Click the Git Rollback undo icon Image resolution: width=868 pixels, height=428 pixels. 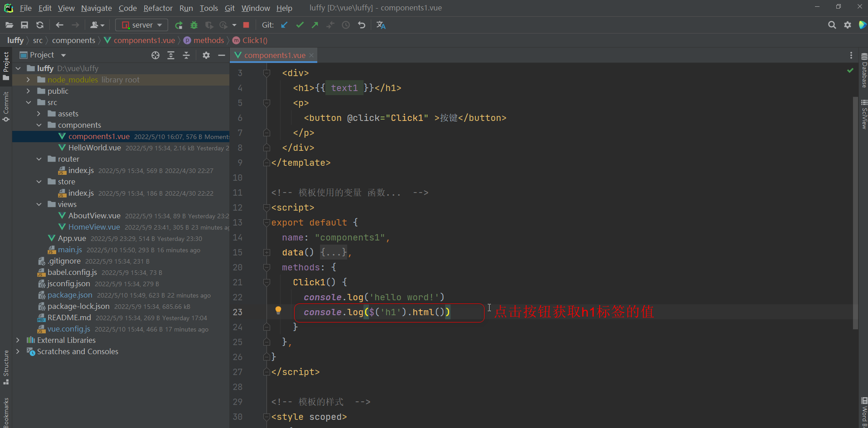pos(361,25)
